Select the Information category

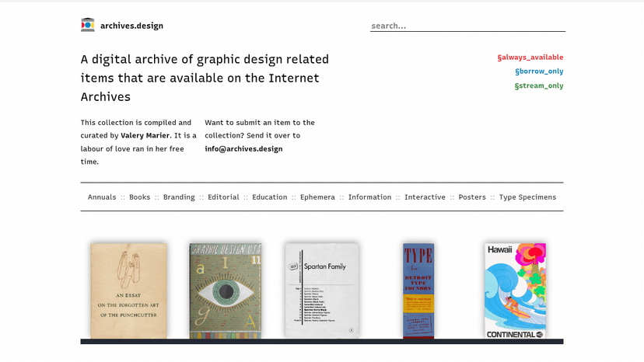tap(369, 197)
